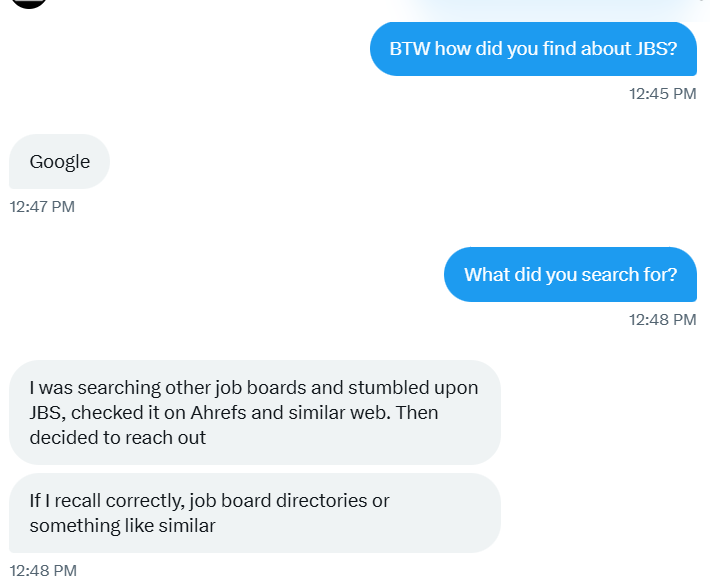Screen dimensions: 710x585
Task: Click the sender's profile avatar
Action: coord(29,3)
